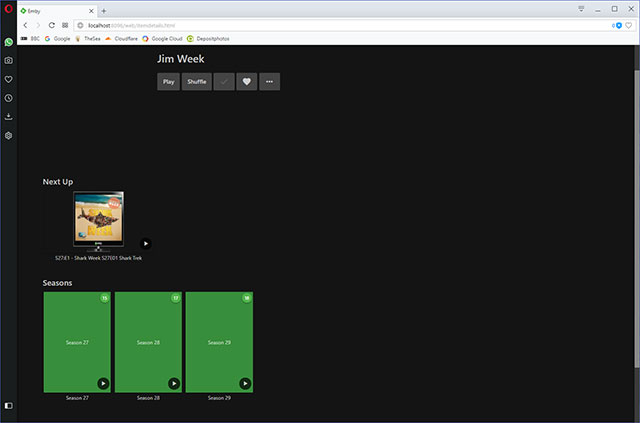Go forward to the next page
Screen dimensions: 640x423
[x=38, y=25]
